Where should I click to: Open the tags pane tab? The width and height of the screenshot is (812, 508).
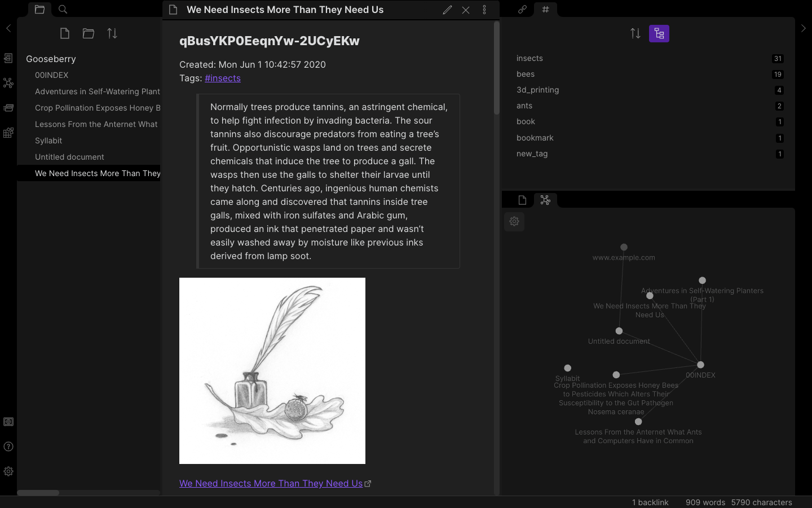point(545,10)
